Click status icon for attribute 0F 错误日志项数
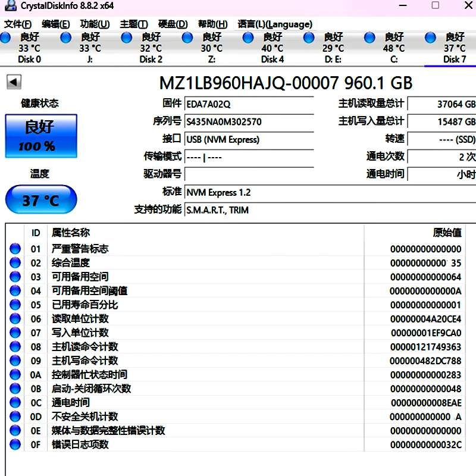Viewport: 476px width, 476px height. (15, 444)
